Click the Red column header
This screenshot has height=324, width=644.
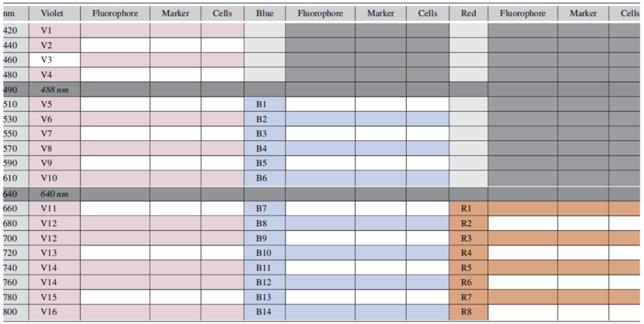click(x=468, y=13)
